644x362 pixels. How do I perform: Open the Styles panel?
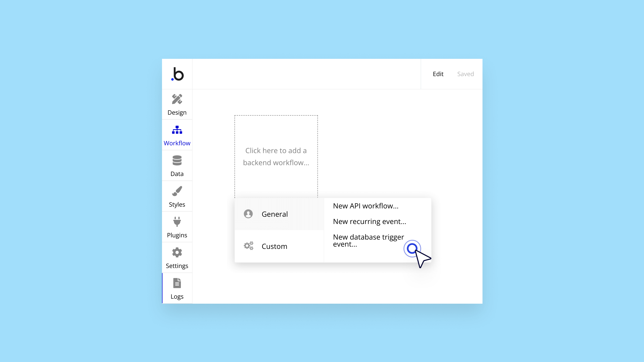[177, 196]
